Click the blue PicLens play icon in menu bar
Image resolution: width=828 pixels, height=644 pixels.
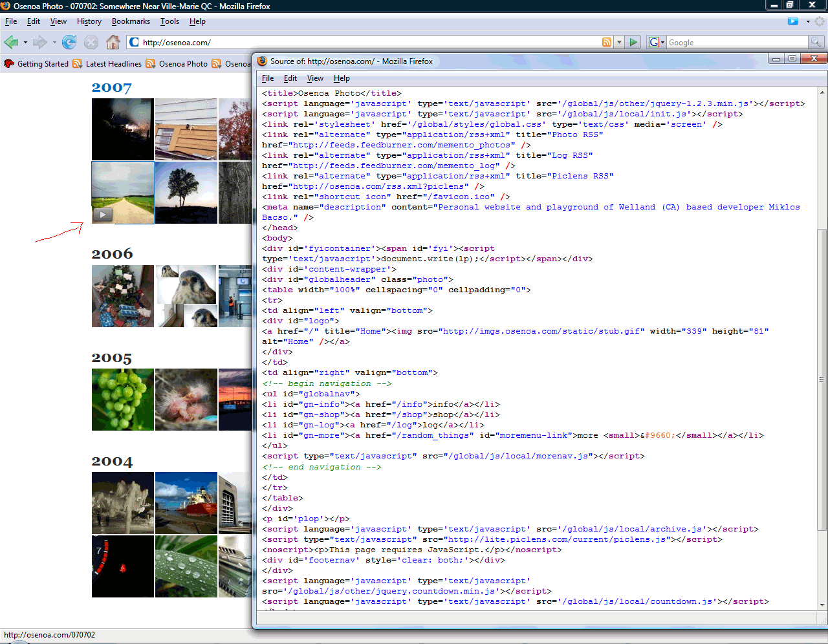pyautogui.click(x=792, y=21)
